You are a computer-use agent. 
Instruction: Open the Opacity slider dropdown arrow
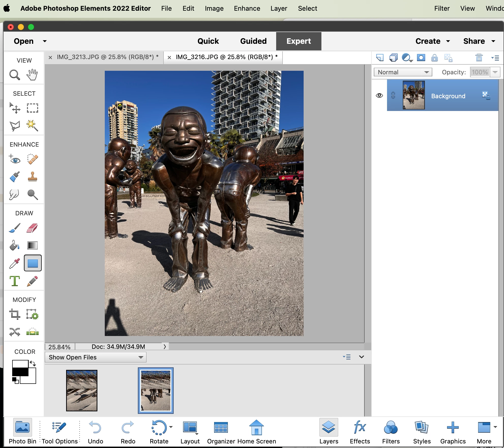[495, 72]
